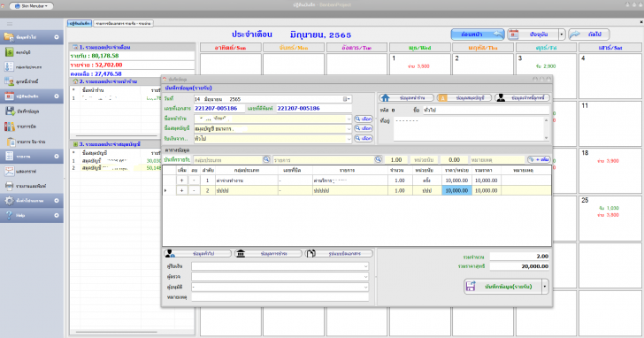
Task: Click the blue house store info button
Action: tap(406, 97)
